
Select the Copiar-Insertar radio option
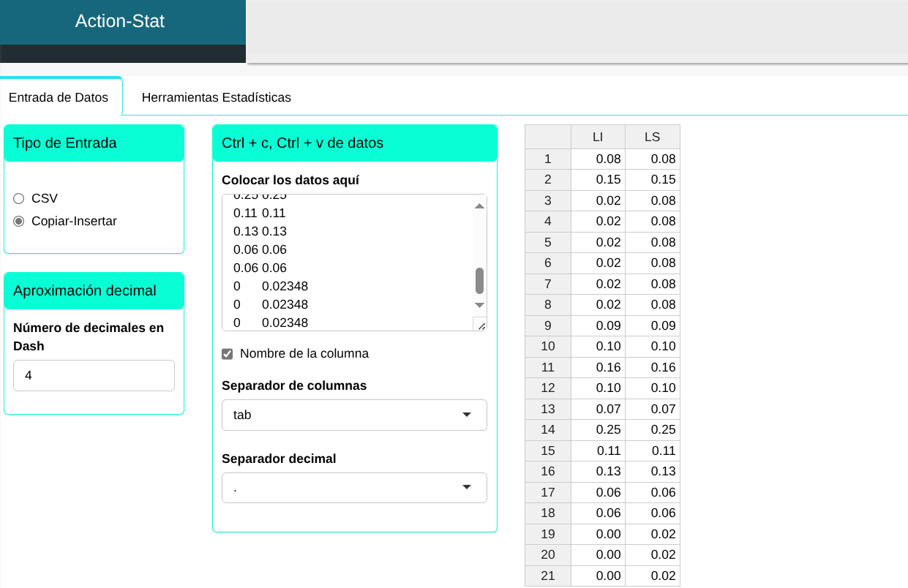pyautogui.click(x=19, y=221)
